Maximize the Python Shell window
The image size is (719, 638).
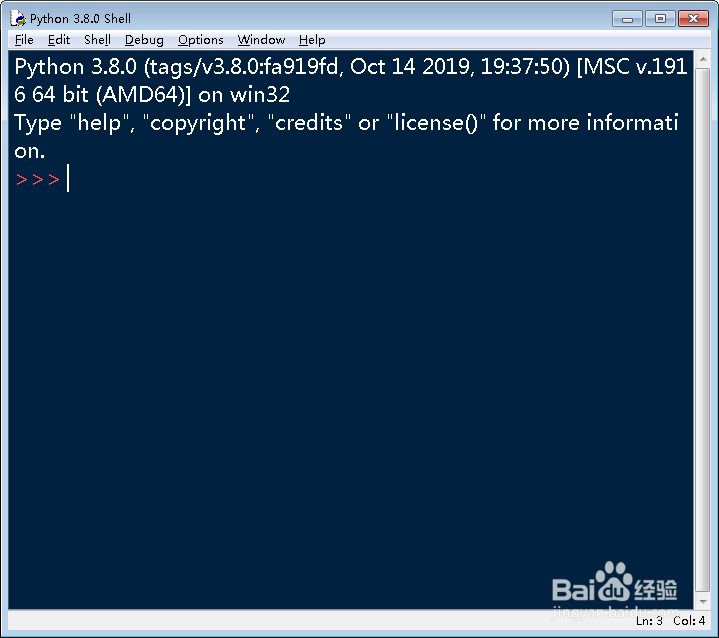click(659, 18)
